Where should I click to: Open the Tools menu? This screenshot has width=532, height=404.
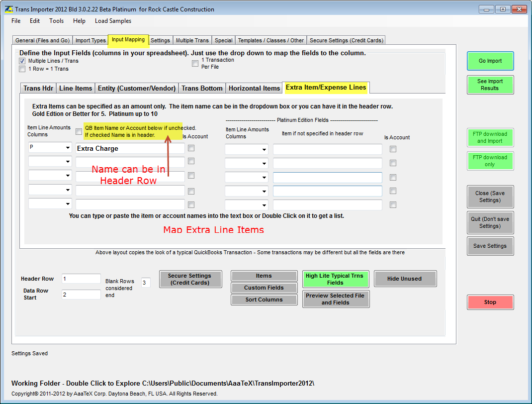pos(56,21)
